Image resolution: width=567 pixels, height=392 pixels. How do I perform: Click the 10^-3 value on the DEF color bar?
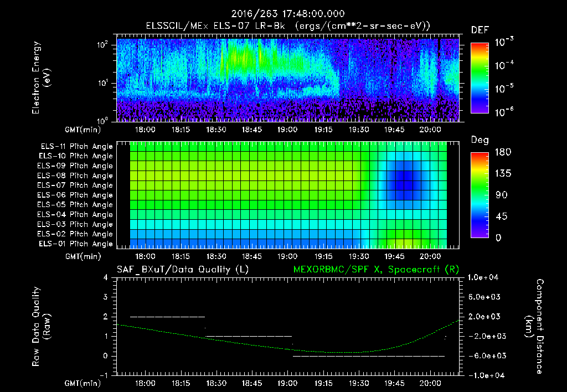pyautogui.click(x=504, y=42)
